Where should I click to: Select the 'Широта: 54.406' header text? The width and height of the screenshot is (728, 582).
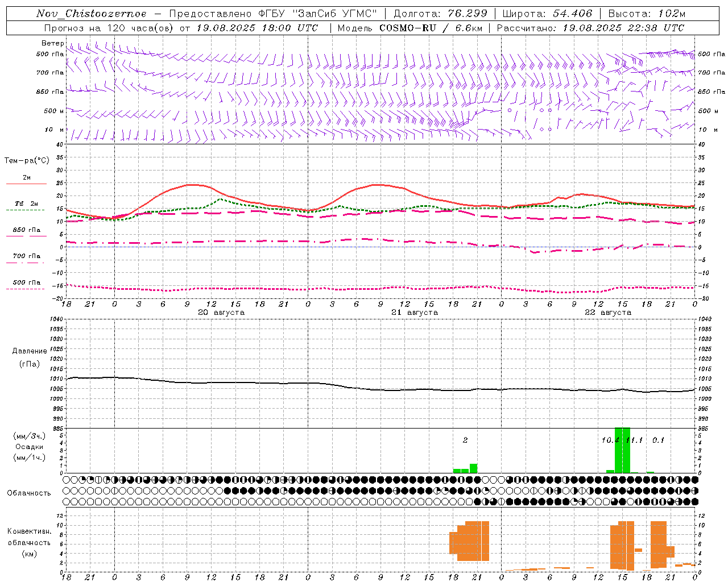pos(548,14)
